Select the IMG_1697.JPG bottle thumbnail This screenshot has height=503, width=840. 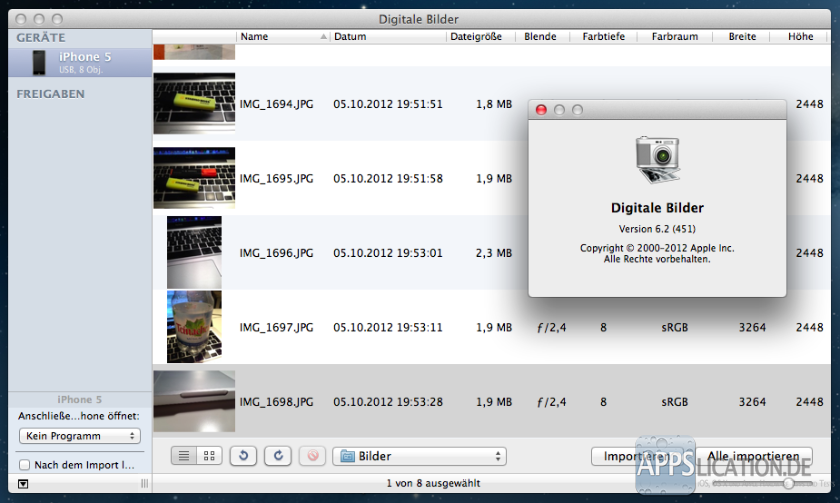pos(194,327)
